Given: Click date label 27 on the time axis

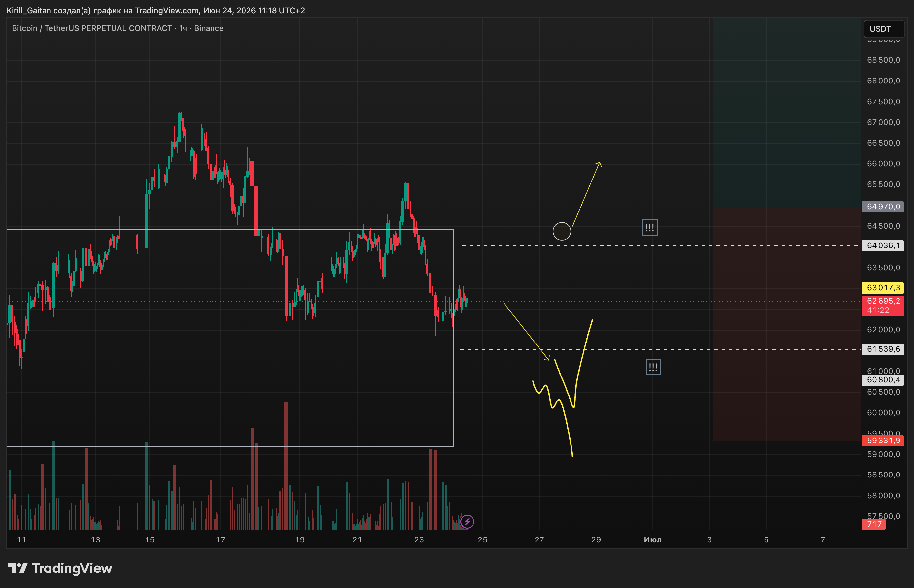Looking at the screenshot, I should (x=539, y=539).
